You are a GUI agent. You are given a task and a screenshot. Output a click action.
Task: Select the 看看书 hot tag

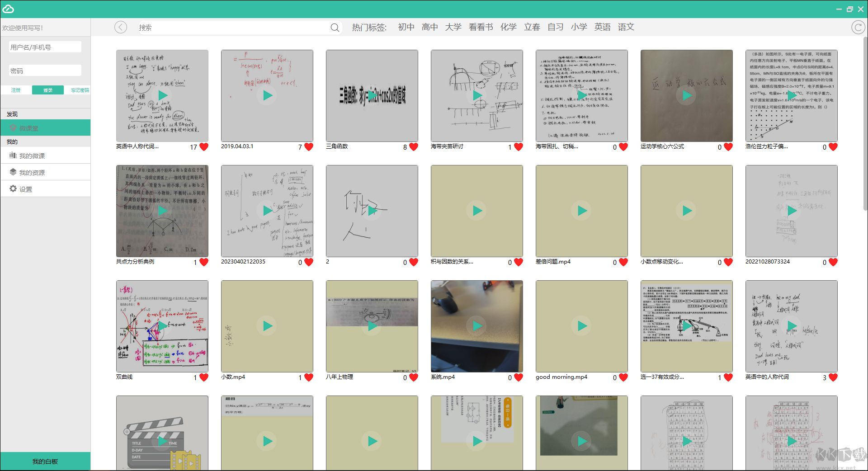click(481, 27)
